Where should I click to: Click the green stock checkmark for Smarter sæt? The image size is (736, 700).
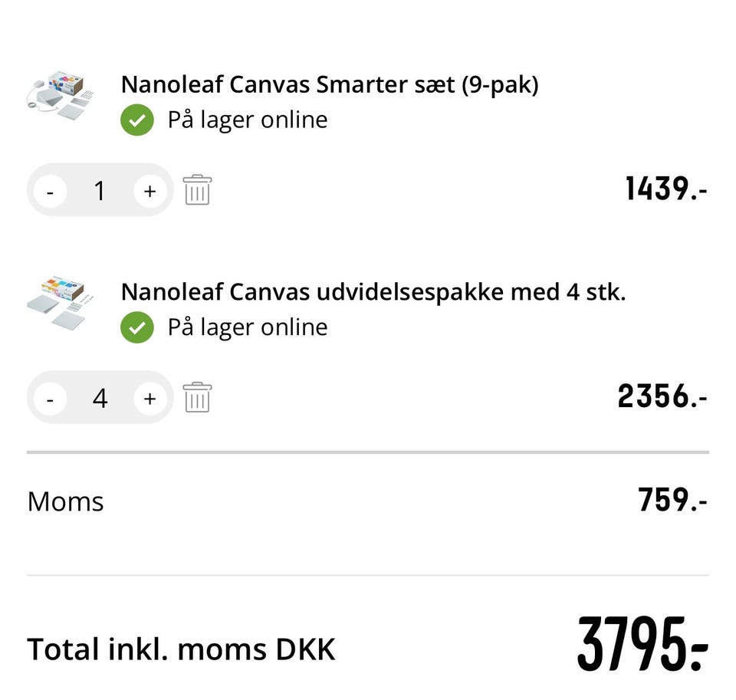tap(137, 120)
